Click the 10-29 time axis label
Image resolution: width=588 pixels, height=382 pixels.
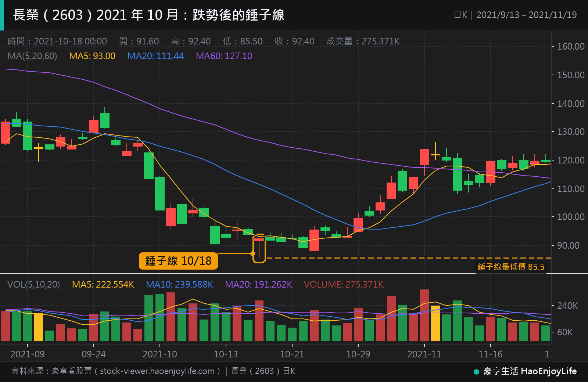point(358,354)
